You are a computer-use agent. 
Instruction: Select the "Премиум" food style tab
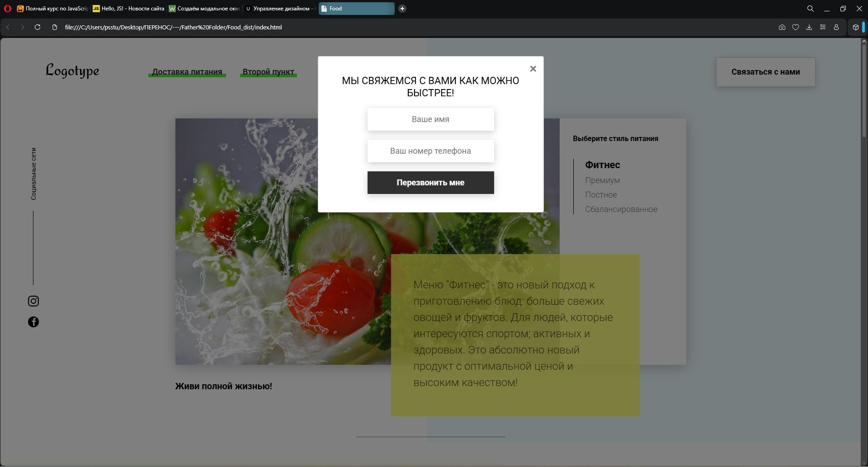(x=602, y=180)
